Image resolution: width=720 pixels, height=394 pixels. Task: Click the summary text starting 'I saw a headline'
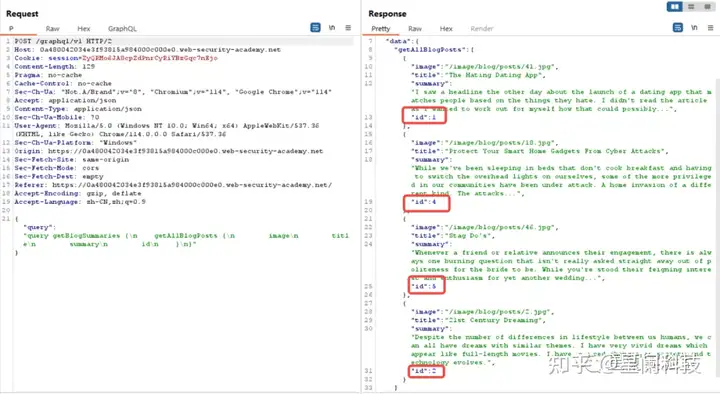(x=561, y=100)
